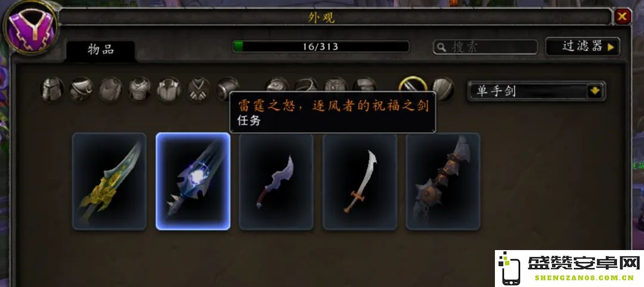Click the yellow dropdown arrow button
644x287 pixels.
[596, 91]
